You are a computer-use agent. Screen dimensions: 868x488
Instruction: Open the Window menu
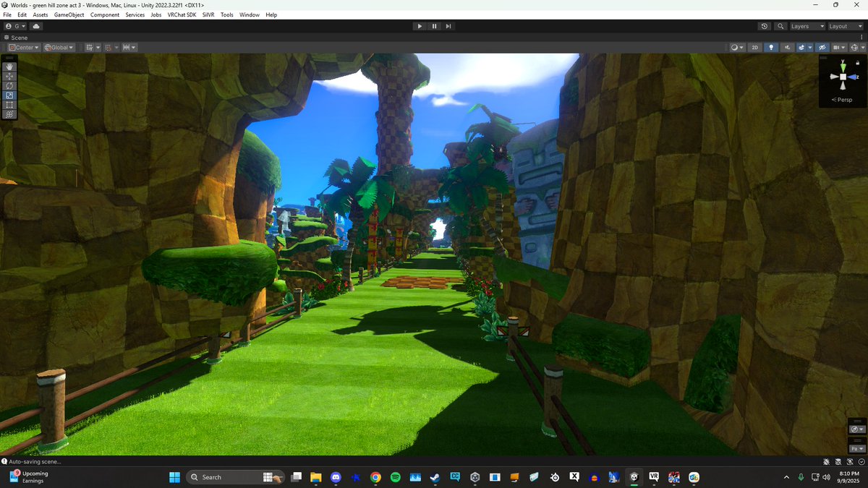coord(250,14)
